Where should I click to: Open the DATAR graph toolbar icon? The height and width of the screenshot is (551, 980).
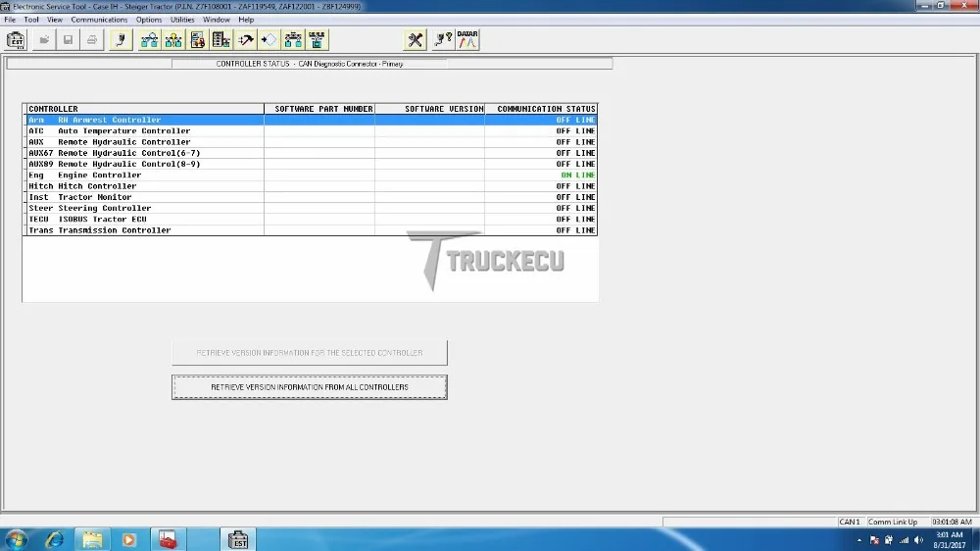click(x=467, y=40)
